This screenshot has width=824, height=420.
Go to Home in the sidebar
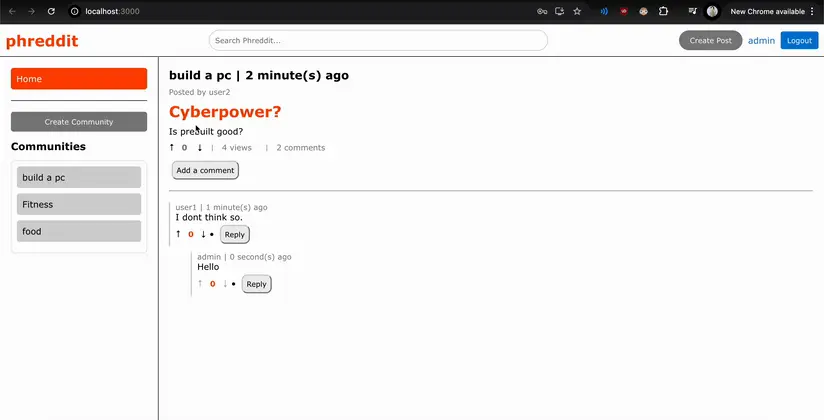79,79
